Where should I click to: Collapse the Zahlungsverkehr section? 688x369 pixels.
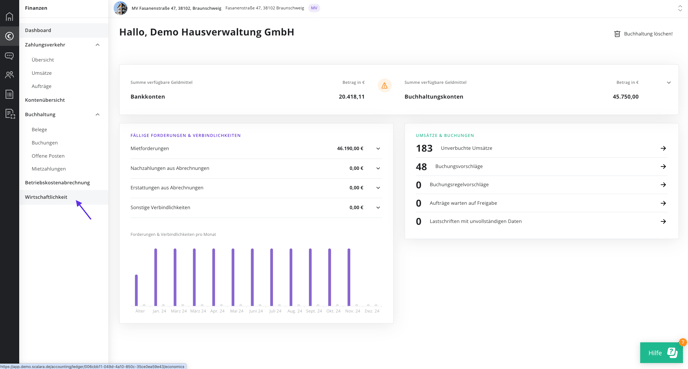[x=97, y=45]
